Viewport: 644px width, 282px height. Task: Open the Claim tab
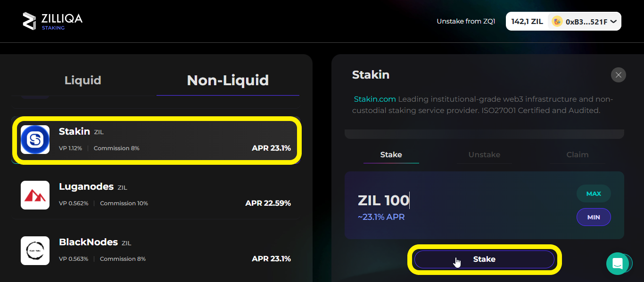point(577,154)
